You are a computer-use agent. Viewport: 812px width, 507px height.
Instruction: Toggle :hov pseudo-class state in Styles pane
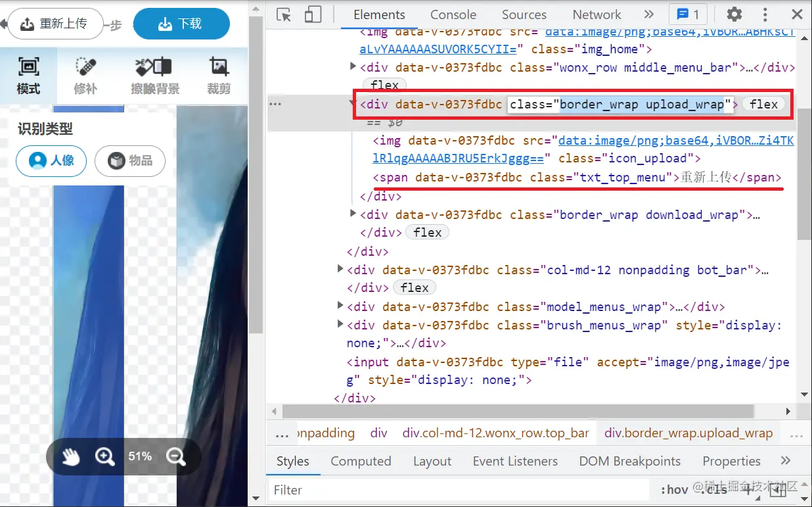pos(674,489)
